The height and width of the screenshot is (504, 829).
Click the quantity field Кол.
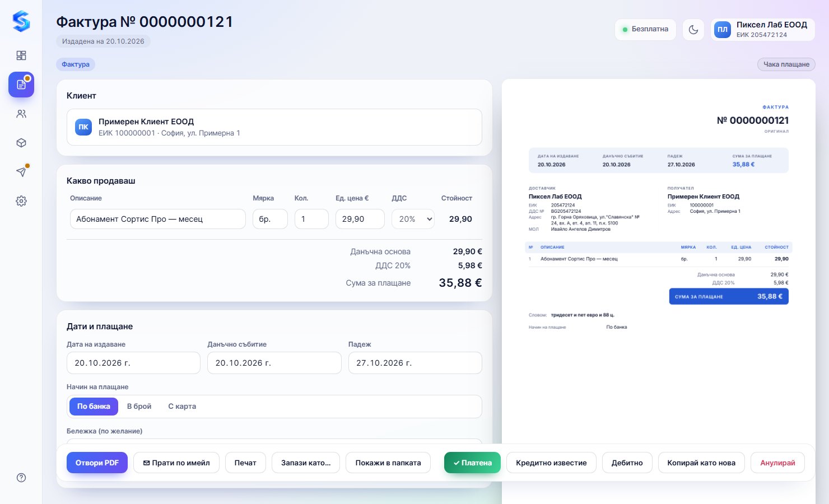[311, 219]
